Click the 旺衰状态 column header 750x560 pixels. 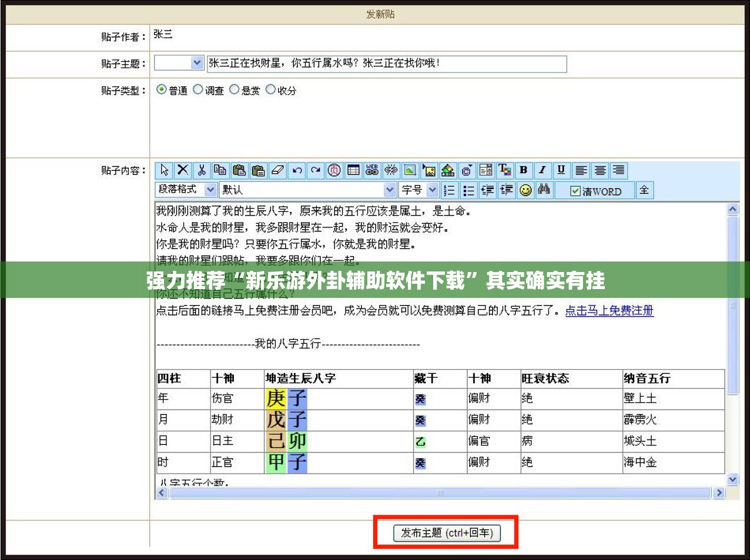(x=571, y=378)
